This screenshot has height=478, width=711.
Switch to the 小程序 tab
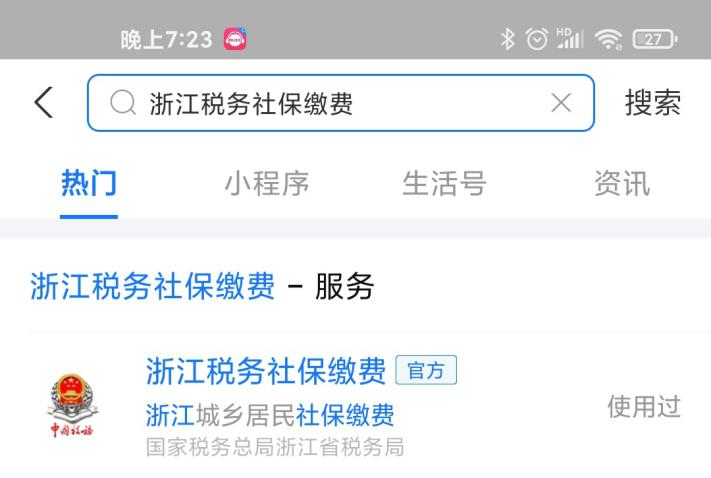[267, 183]
